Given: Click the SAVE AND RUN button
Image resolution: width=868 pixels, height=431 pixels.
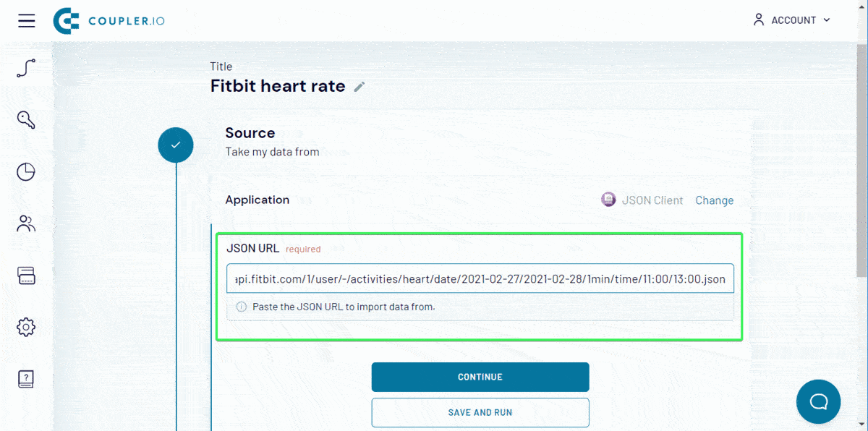Looking at the screenshot, I should tap(480, 412).
